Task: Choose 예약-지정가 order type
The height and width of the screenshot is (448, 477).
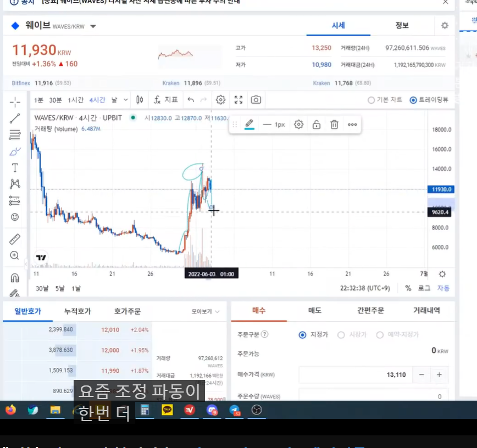Action: click(x=398, y=335)
